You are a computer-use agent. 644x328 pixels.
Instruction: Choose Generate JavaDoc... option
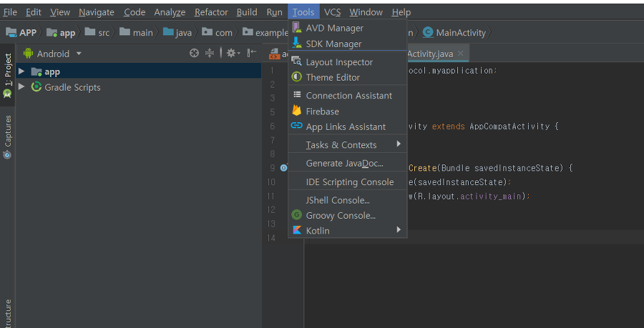pyautogui.click(x=348, y=163)
